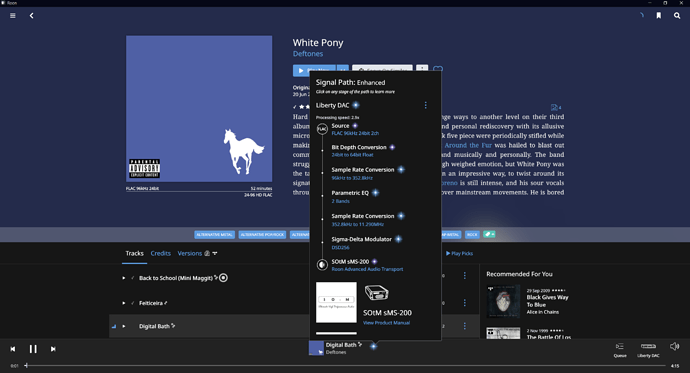Open the Queue icon

tap(620, 349)
